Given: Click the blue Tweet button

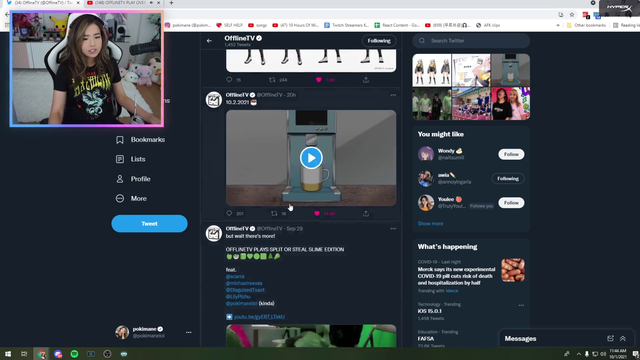Looking at the screenshot, I should click(149, 224).
